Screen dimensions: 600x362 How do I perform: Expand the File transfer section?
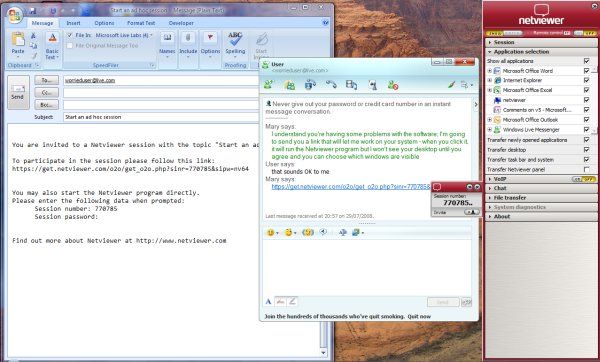[541, 198]
